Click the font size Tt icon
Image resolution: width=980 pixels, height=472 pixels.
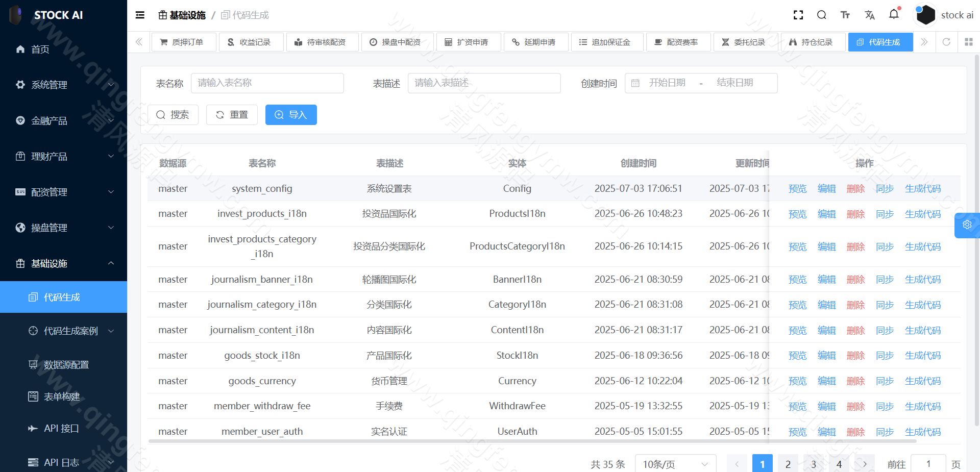[x=845, y=15]
